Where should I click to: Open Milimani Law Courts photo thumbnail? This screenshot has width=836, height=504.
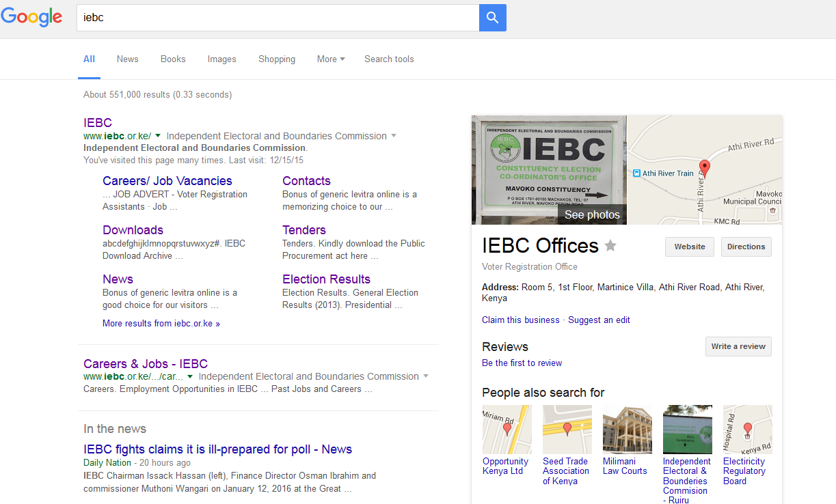point(628,430)
